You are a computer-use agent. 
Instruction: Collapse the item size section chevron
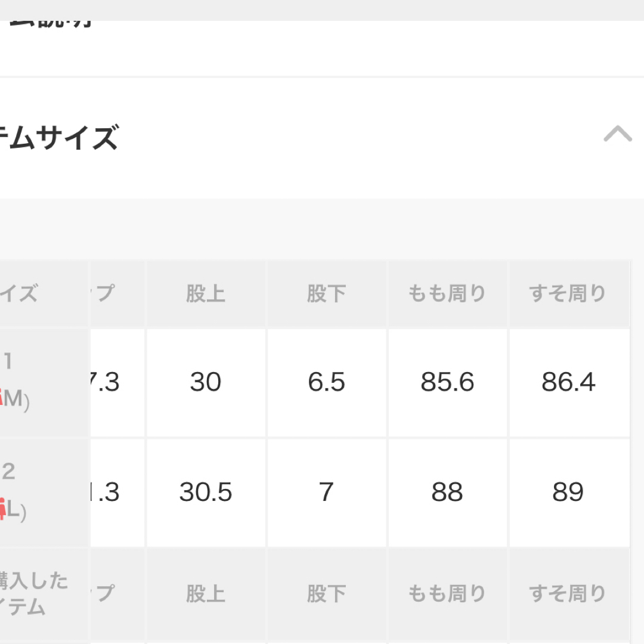click(x=618, y=134)
